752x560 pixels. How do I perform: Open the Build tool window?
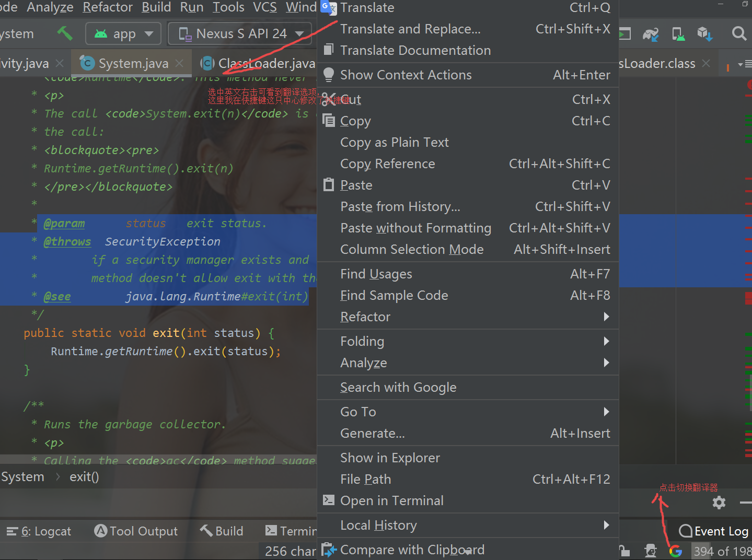coord(222,531)
